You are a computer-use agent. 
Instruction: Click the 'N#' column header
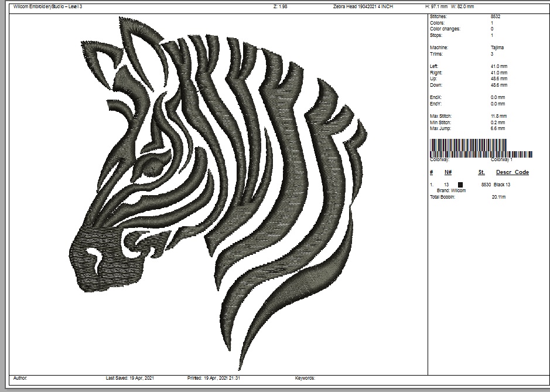click(448, 172)
